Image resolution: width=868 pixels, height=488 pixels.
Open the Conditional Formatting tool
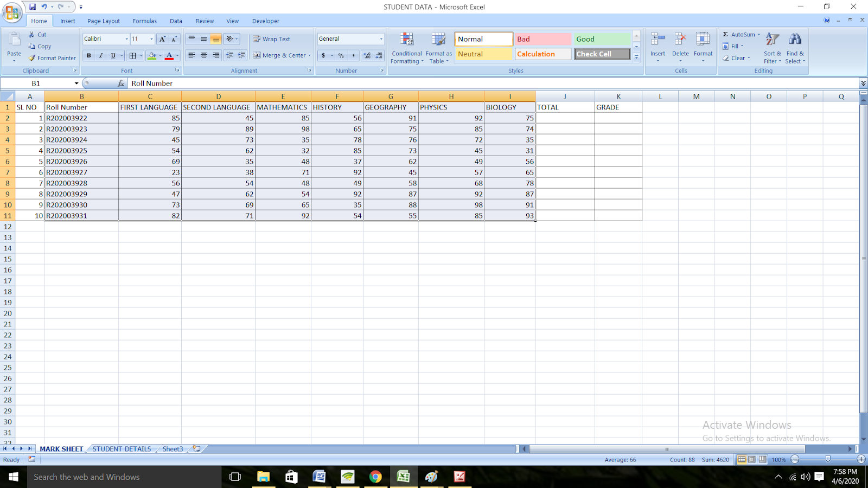(406, 48)
